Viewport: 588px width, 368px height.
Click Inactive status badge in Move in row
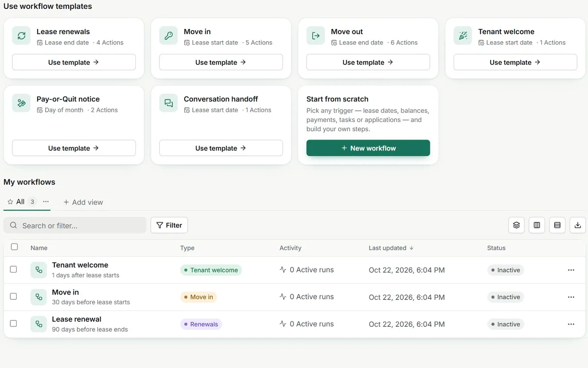point(506,297)
